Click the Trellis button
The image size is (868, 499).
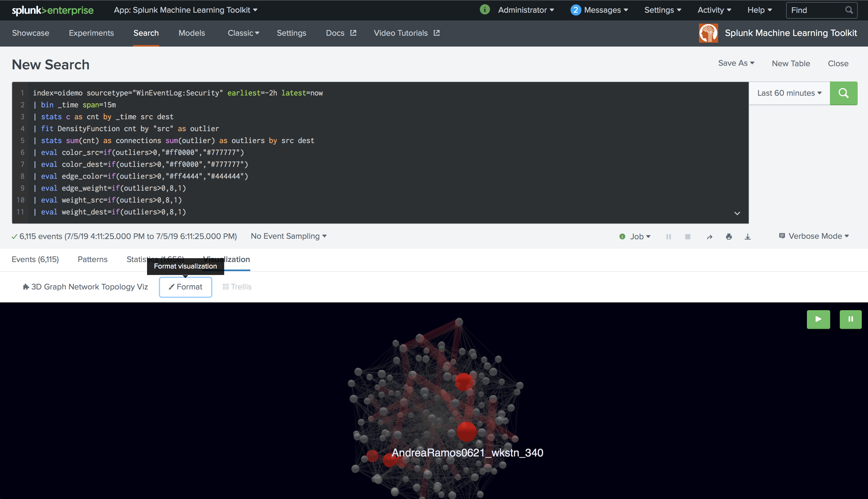tap(237, 287)
